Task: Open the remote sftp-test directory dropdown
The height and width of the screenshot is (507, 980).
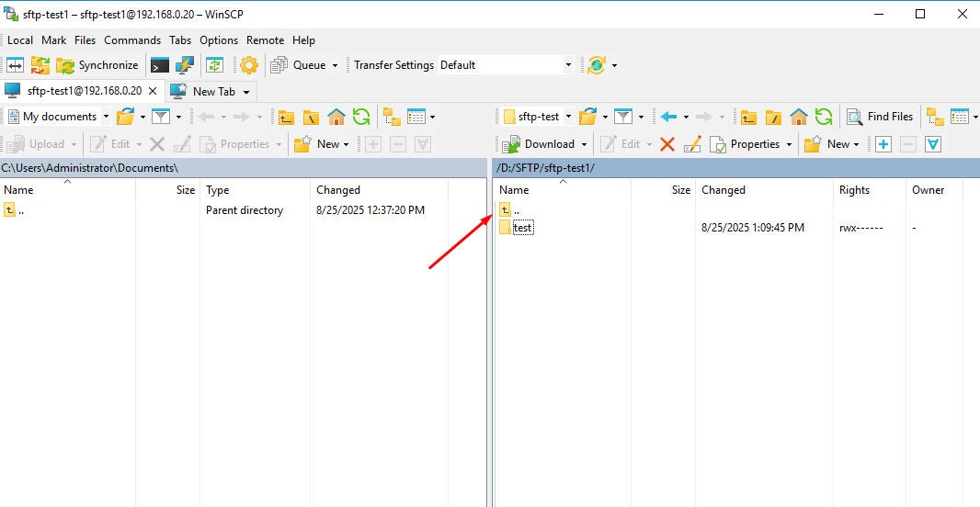Action: click(538, 116)
